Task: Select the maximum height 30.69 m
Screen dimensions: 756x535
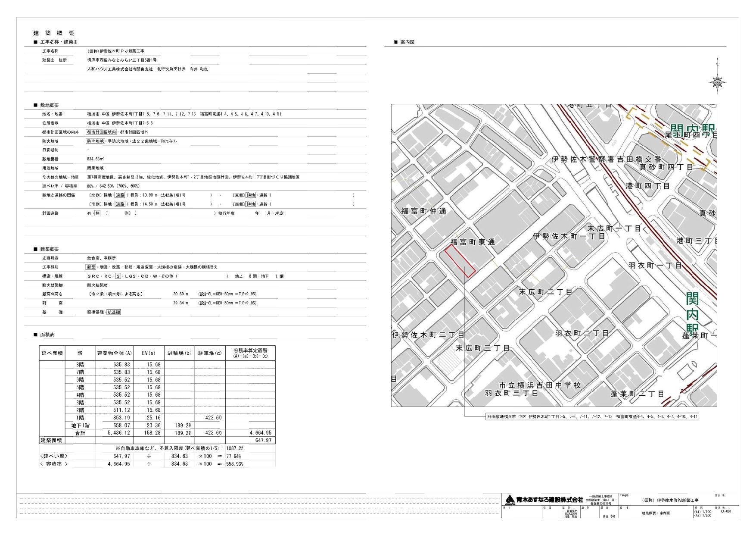Action: tap(181, 294)
